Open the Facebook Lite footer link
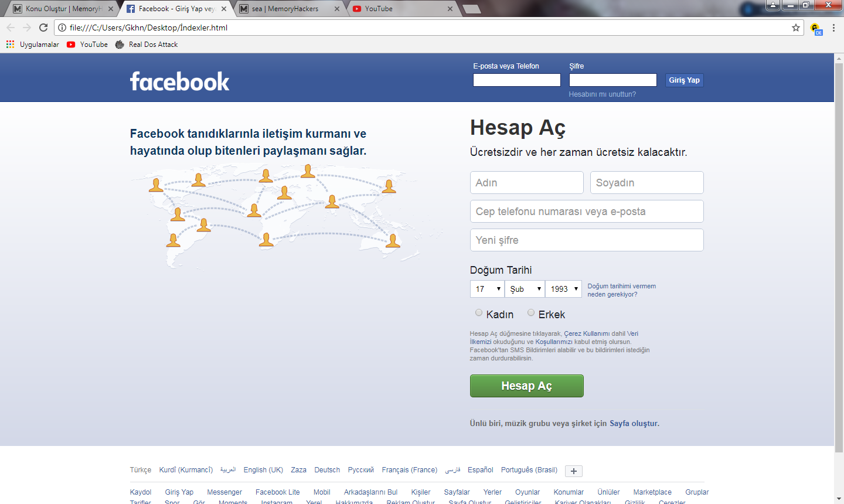 click(277, 492)
